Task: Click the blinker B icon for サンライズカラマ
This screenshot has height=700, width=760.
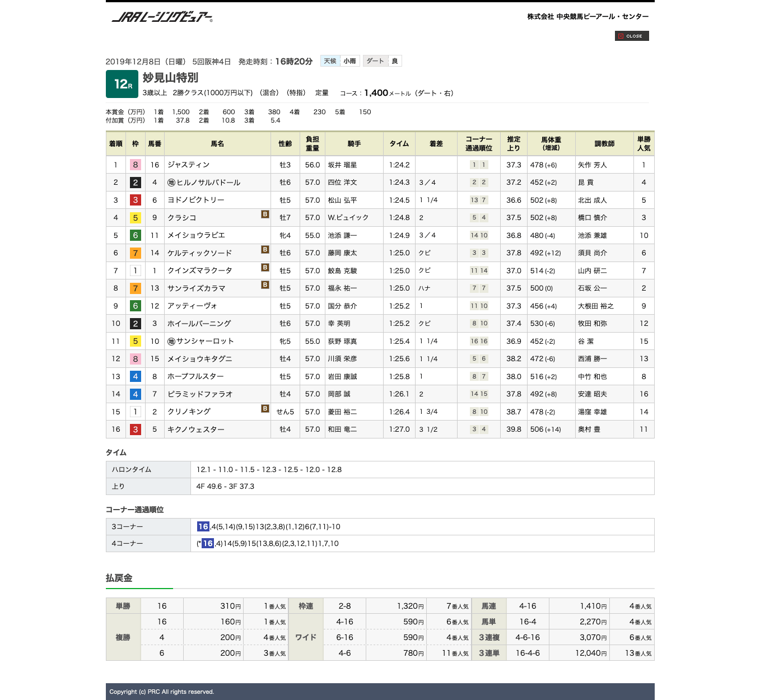Action: click(x=265, y=285)
